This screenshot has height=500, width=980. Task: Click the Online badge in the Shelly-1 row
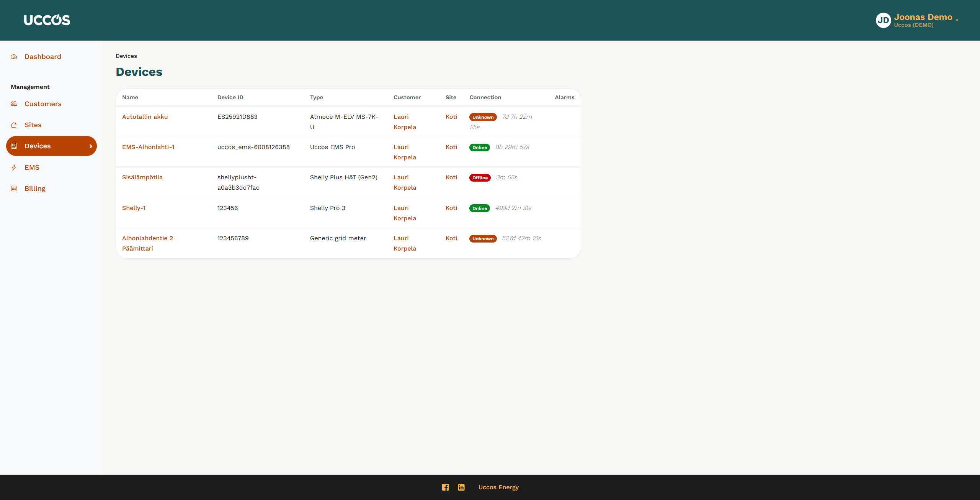(480, 208)
